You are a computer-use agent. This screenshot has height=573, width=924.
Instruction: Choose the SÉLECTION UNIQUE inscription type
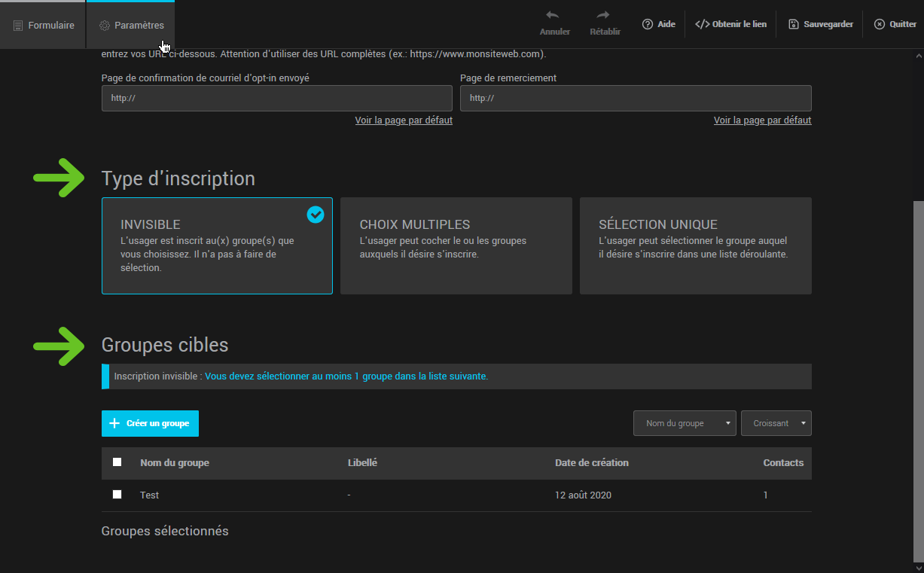(695, 245)
